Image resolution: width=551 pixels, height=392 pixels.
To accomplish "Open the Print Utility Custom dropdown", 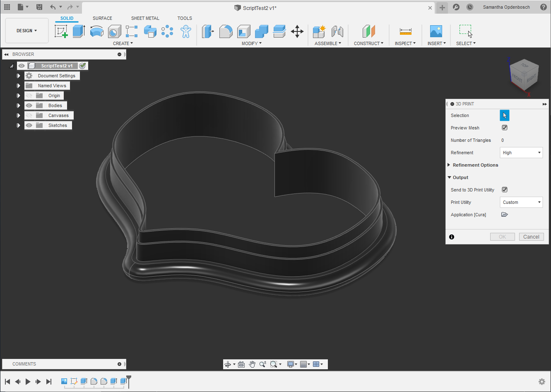I will pyautogui.click(x=521, y=202).
